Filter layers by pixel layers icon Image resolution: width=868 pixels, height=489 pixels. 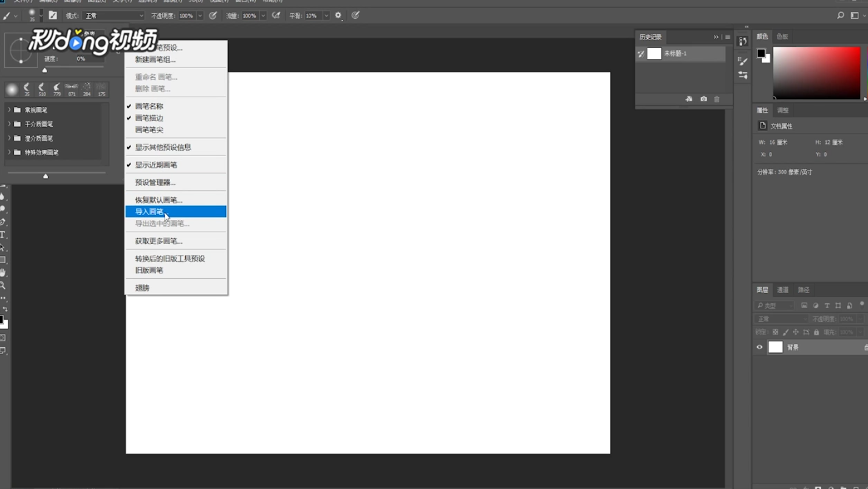804,306
